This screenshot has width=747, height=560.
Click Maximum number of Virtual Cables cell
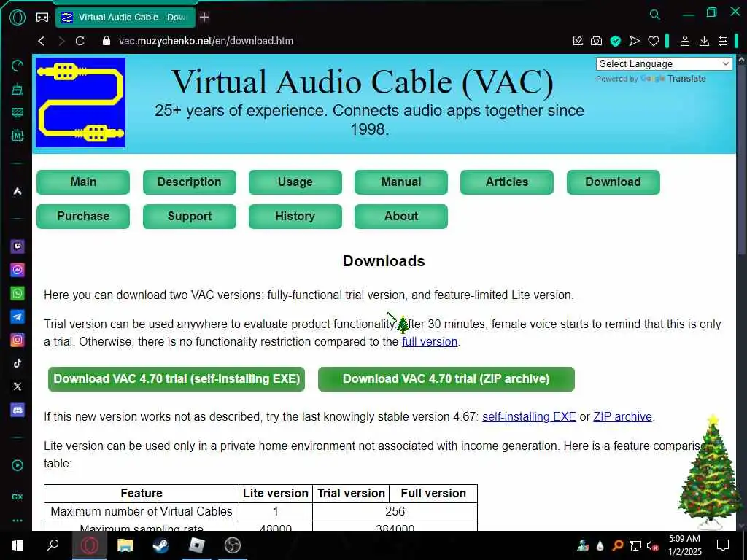coord(142,511)
